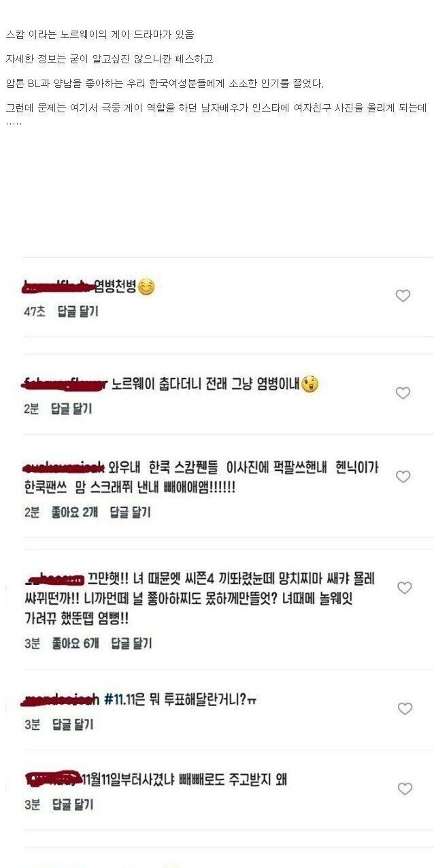Like the 한국 스캄팬들 comment heart

pos(403,477)
